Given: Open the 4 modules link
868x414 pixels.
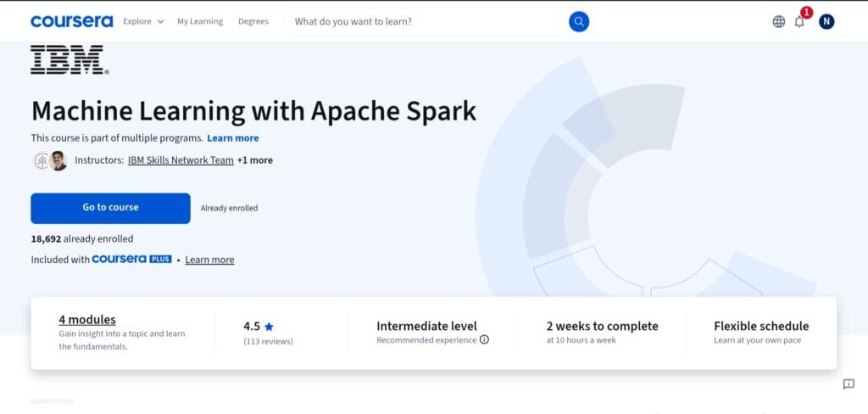Looking at the screenshot, I should pyautogui.click(x=87, y=320).
